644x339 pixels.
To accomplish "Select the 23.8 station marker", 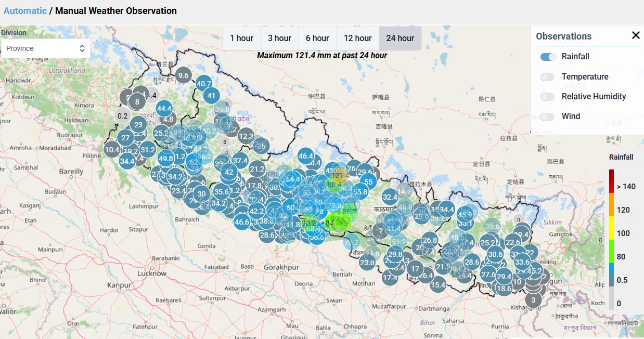I will coord(367,263).
